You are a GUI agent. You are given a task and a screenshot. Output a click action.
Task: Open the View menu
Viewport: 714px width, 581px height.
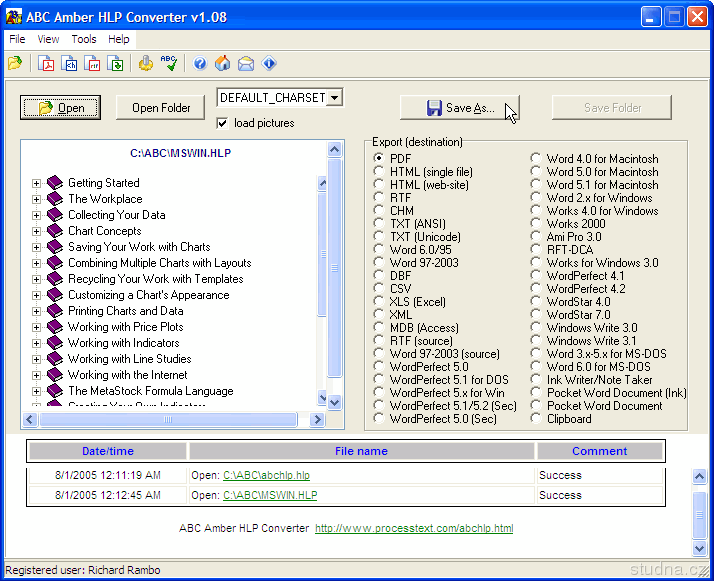click(48, 39)
